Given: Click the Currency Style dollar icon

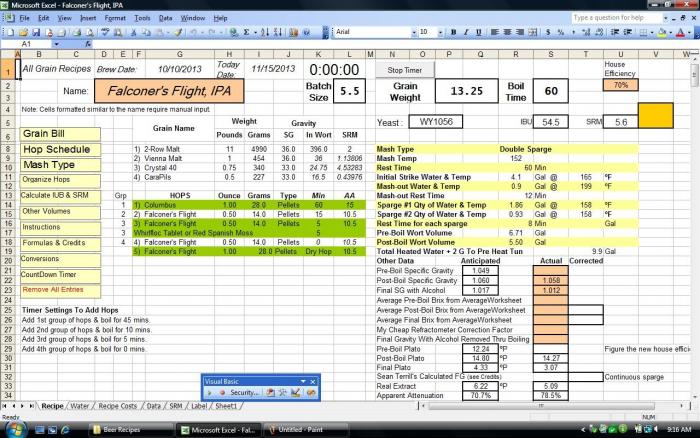Looking at the screenshot, I should click(x=548, y=32).
